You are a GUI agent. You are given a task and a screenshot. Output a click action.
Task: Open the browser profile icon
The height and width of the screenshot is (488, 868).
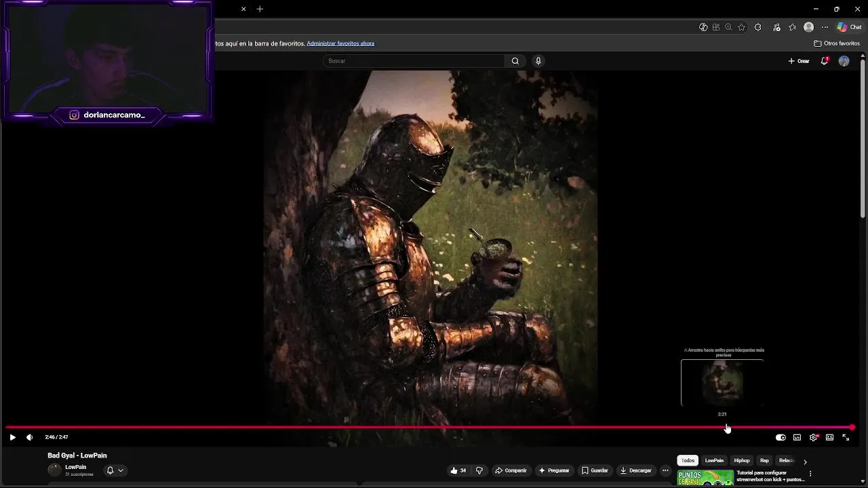pos(808,27)
